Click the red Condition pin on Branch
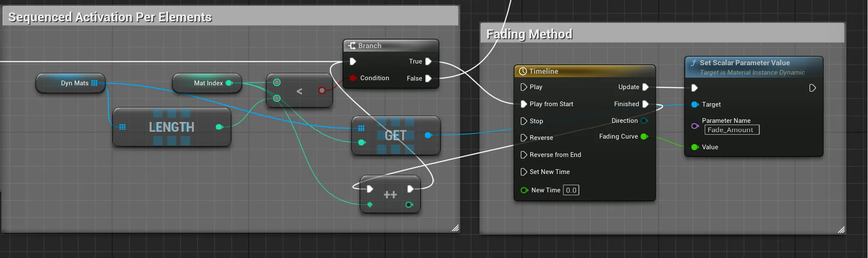The image size is (868, 258). [x=353, y=78]
